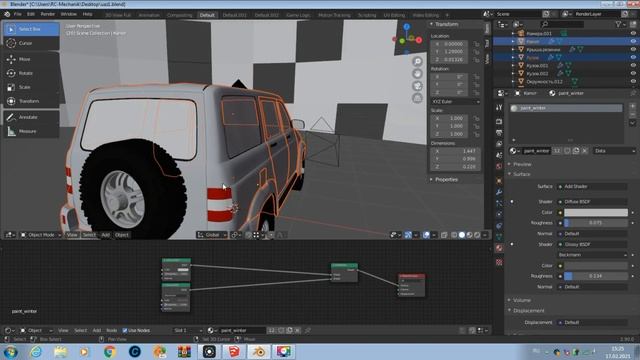This screenshot has height=360, width=640.
Task: Pin the node editor material
Action: click(307, 330)
